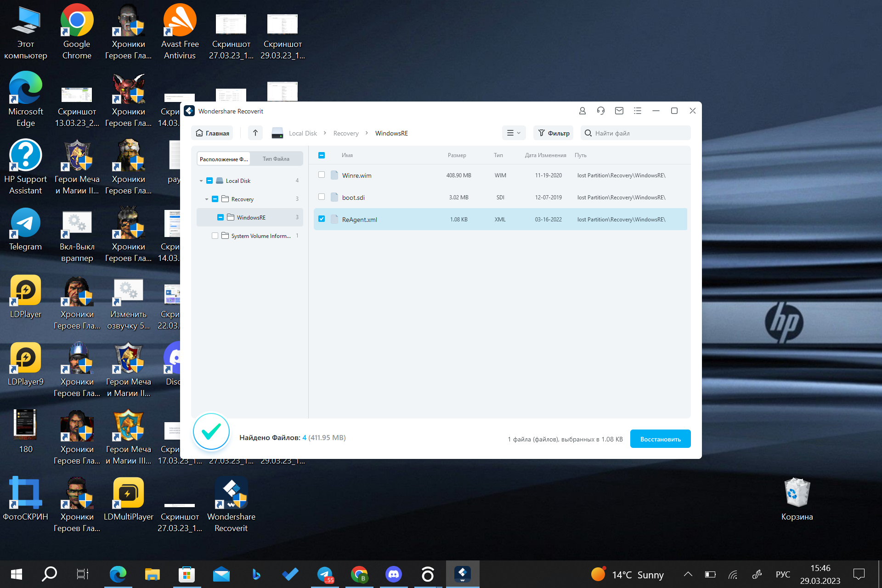Screen dimensions: 882x588
Task: Click the Восстановить button
Action: pyautogui.click(x=660, y=439)
